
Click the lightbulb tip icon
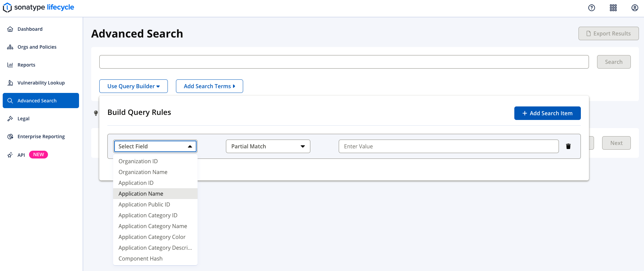(x=96, y=113)
